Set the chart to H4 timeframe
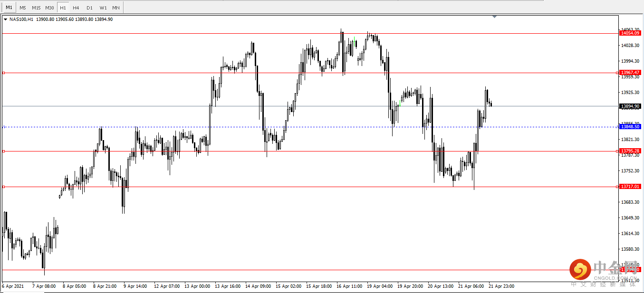The width and height of the screenshot is (644, 293). [x=76, y=8]
